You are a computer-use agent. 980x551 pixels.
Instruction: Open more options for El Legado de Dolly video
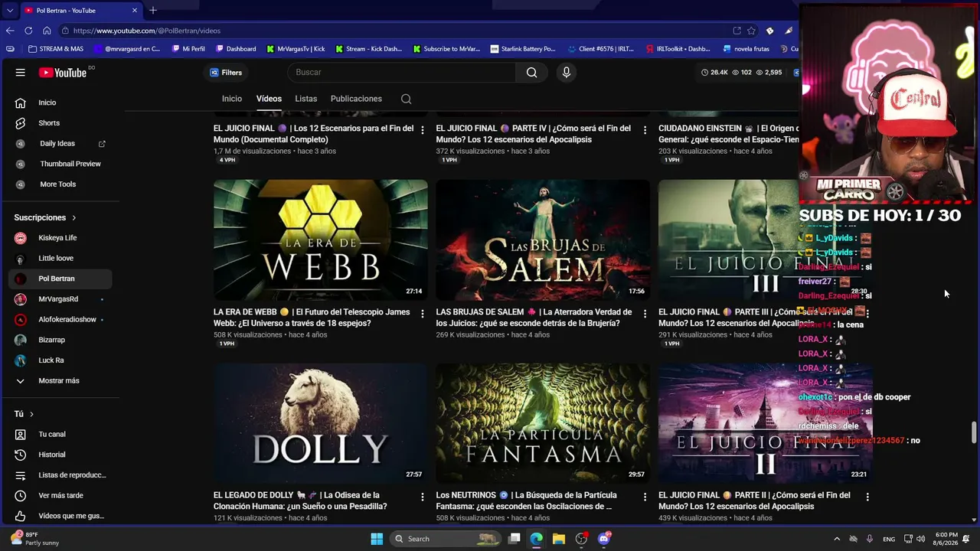[x=423, y=497]
